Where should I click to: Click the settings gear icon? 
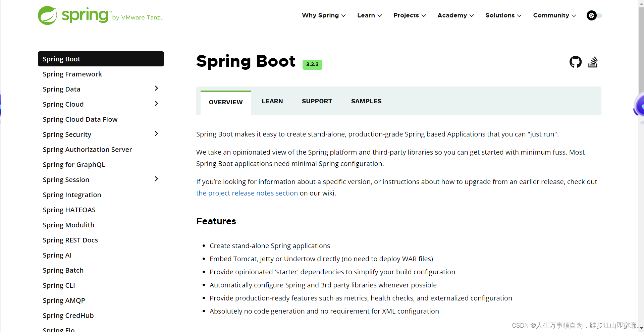[x=591, y=15]
